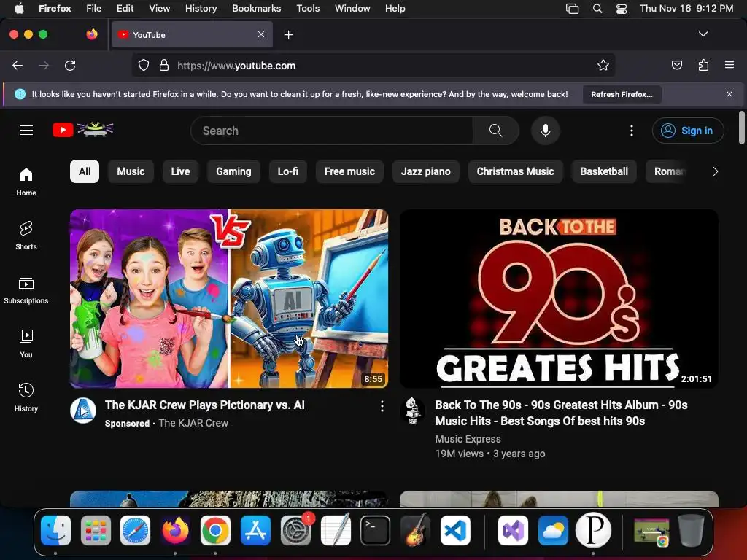
Task: Show more category chips arrow
Action: (715, 171)
